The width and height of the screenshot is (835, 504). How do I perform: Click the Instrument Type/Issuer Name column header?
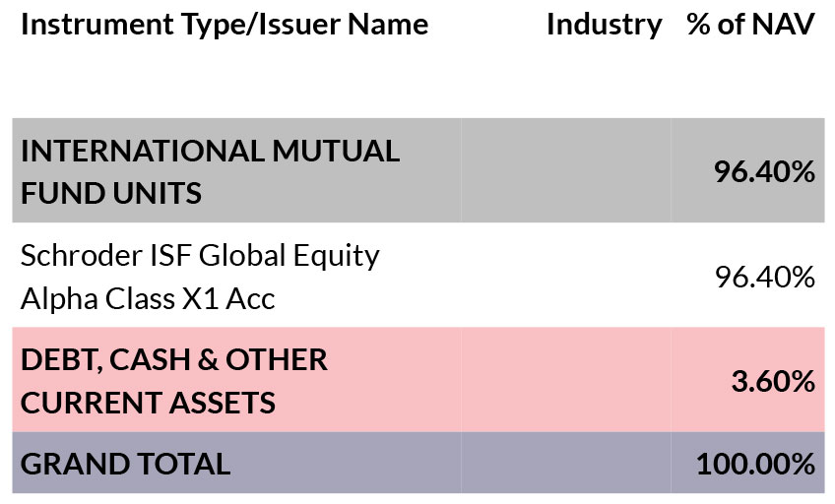click(x=225, y=25)
